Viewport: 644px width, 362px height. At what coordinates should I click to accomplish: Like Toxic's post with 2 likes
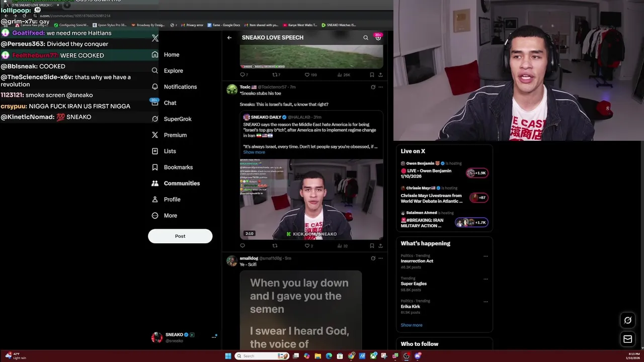click(309, 246)
